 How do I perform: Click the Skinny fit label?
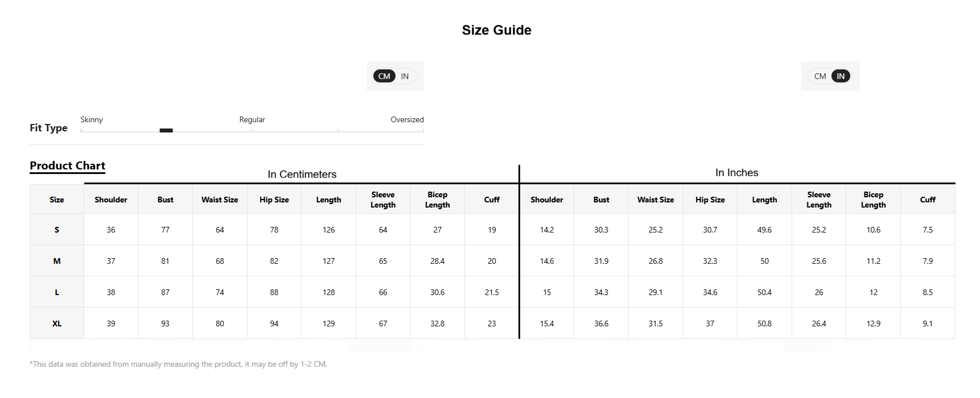pos(92,119)
